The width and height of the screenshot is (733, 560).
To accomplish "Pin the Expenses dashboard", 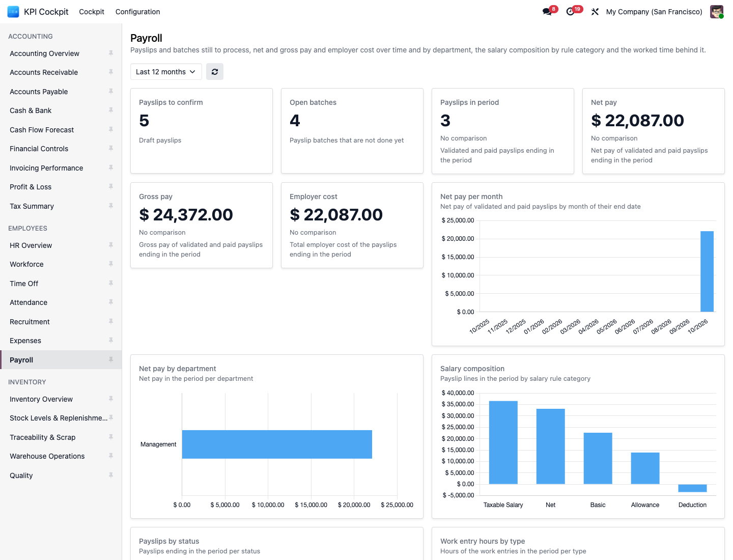I will coord(111,341).
